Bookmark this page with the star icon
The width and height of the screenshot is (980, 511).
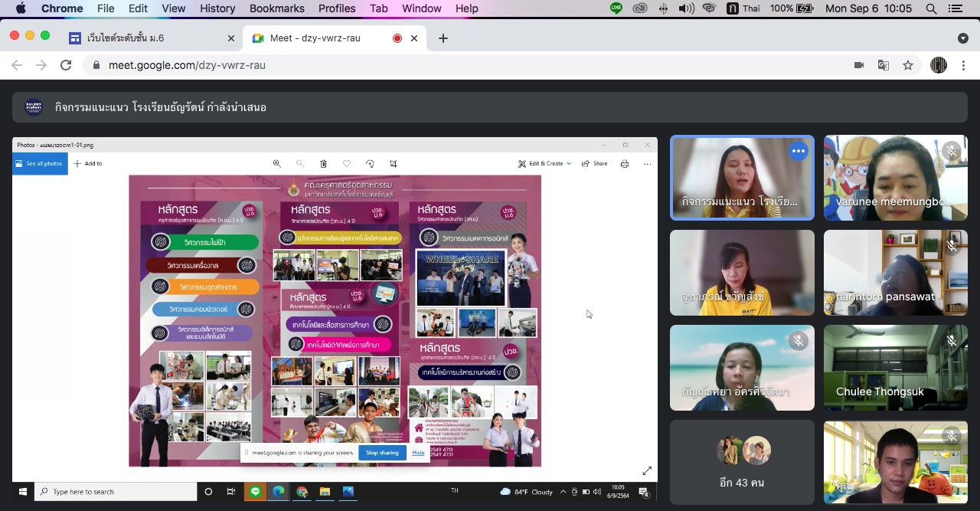(x=908, y=65)
